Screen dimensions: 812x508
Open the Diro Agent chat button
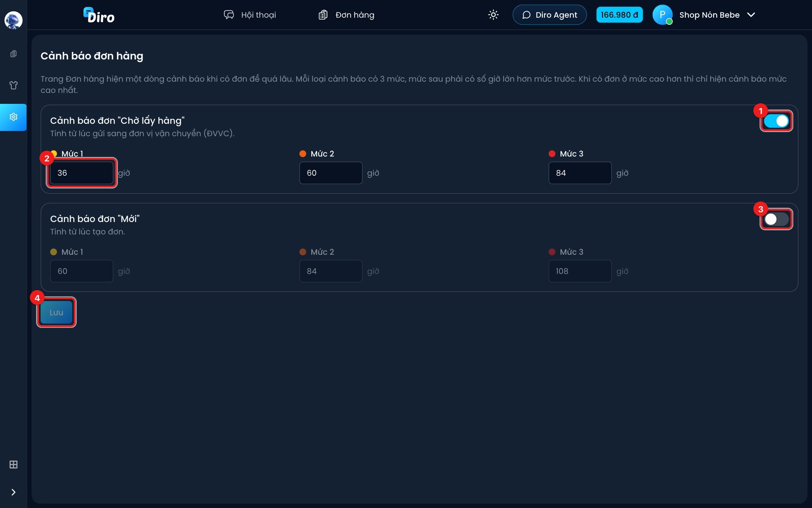(x=550, y=15)
